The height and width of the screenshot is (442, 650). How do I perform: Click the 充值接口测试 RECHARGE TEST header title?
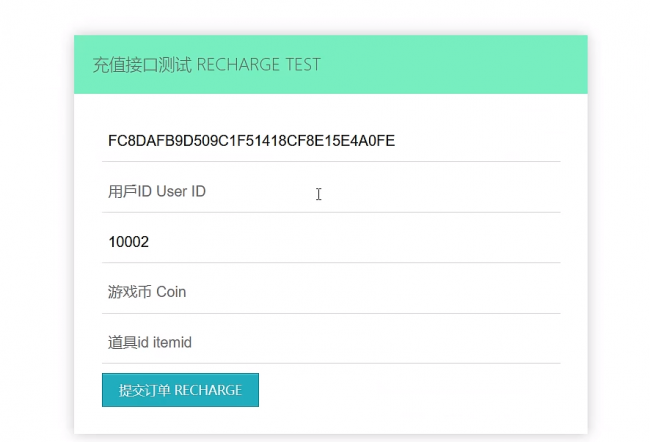(206, 65)
